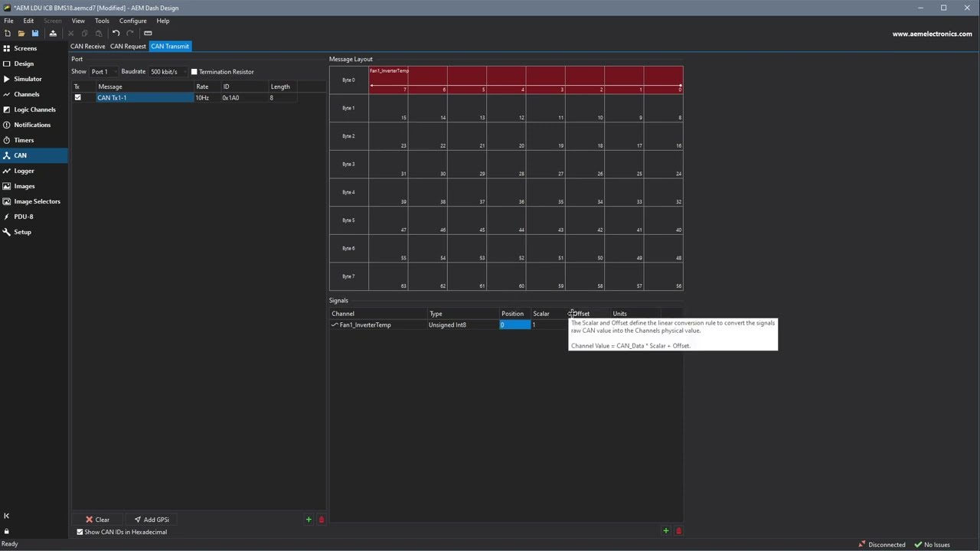The image size is (980, 551).
Task: Open the Baudrate dropdown
Action: (168, 72)
